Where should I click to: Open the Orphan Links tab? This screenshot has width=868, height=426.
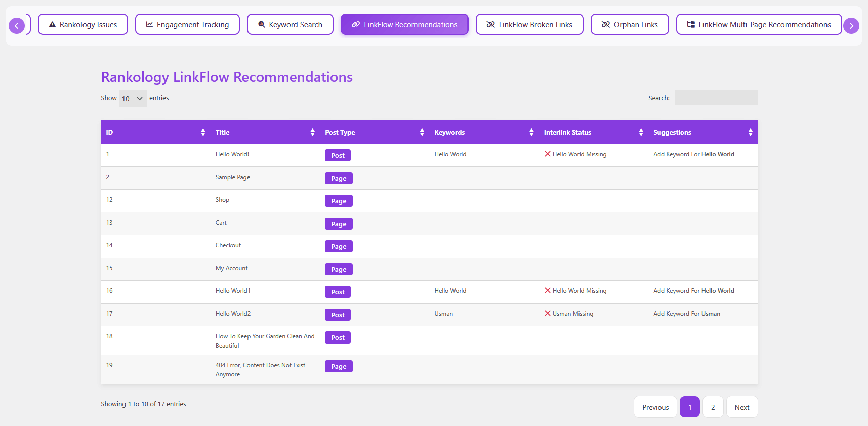(x=630, y=25)
